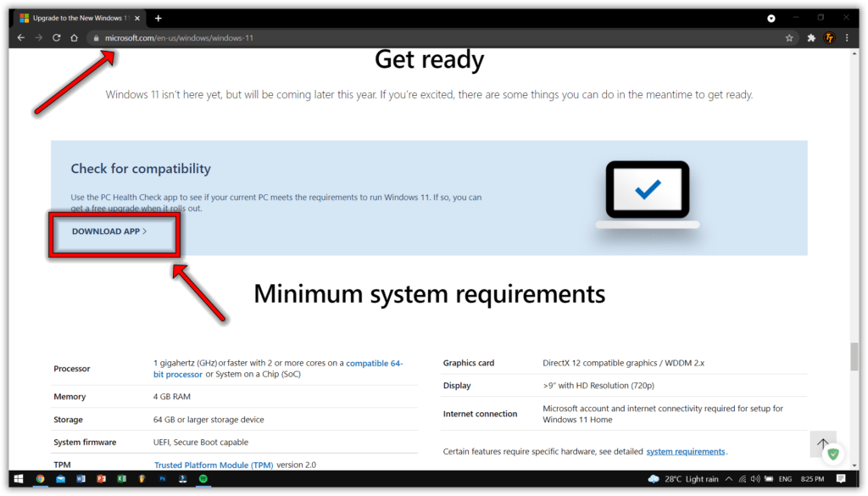Open Photoshop from the taskbar

tap(162, 479)
